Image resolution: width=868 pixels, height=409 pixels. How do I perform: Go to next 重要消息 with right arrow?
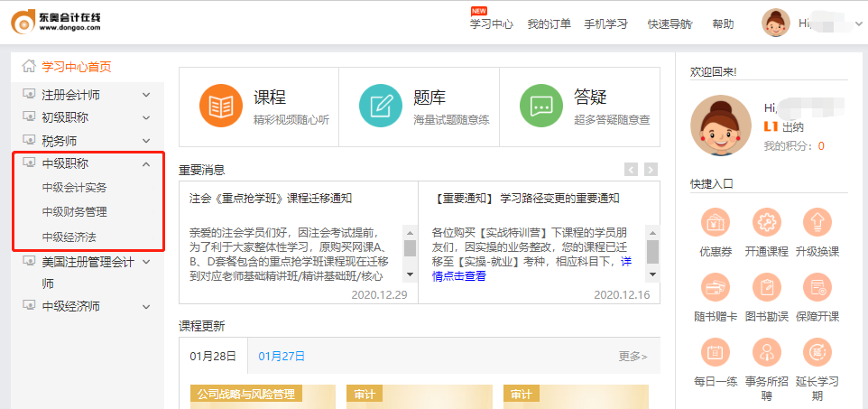(x=651, y=169)
